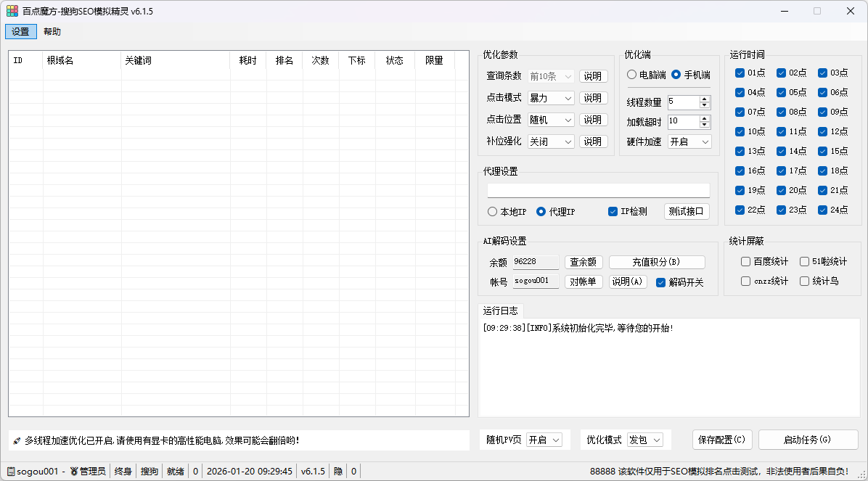
Task: Disable the 解码开关 checkbox
Action: coord(659,283)
